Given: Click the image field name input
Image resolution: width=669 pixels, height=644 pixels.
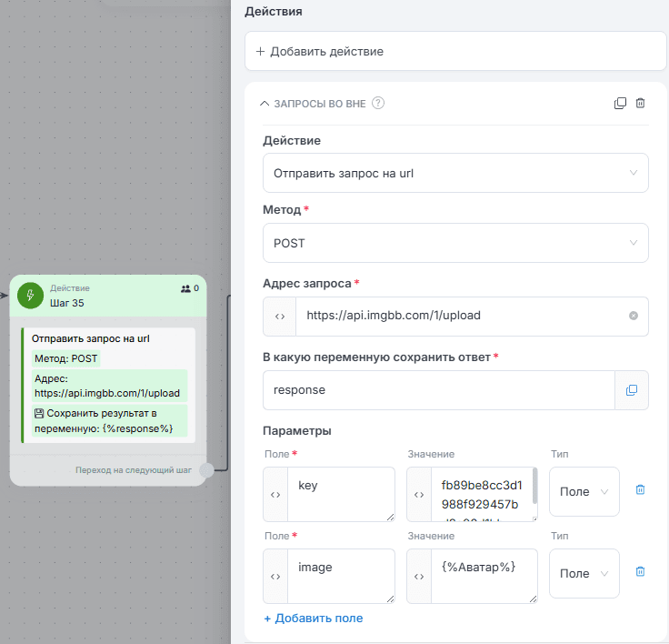Looking at the screenshot, I should [342, 576].
